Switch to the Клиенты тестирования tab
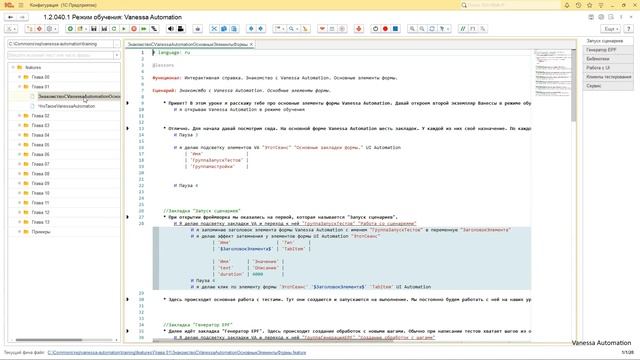 pos(608,77)
